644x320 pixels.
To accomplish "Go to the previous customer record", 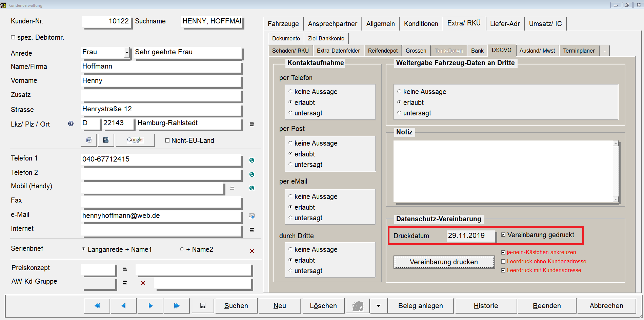I will 124,306.
